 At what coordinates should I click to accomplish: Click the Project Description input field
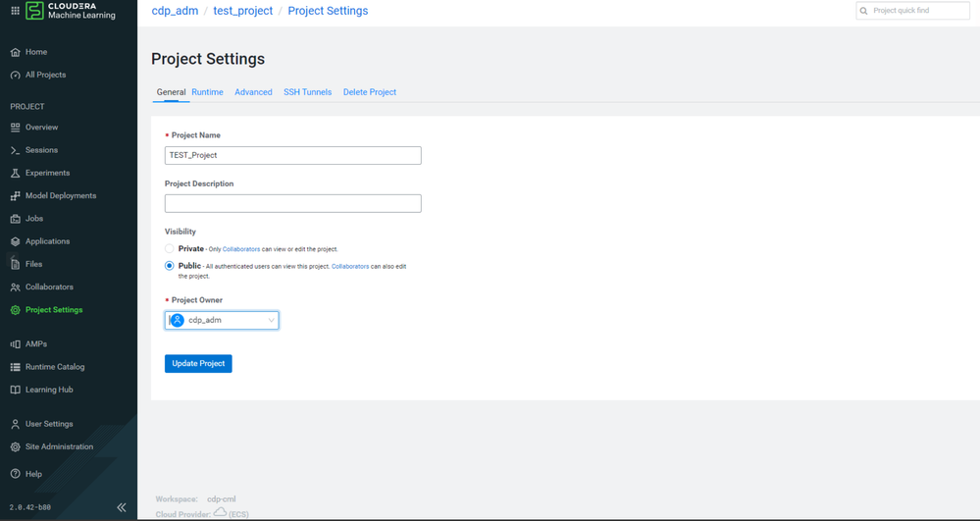click(x=293, y=203)
